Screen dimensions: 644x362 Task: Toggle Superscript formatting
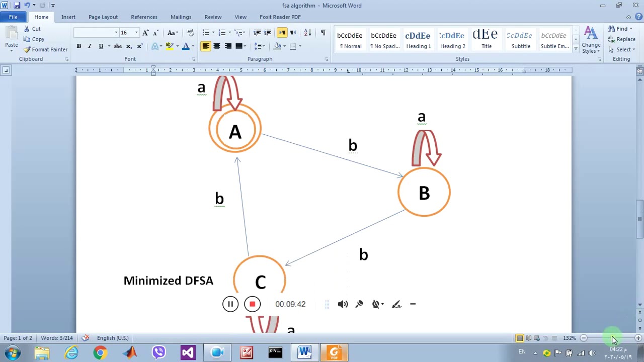pyautogui.click(x=139, y=46)
